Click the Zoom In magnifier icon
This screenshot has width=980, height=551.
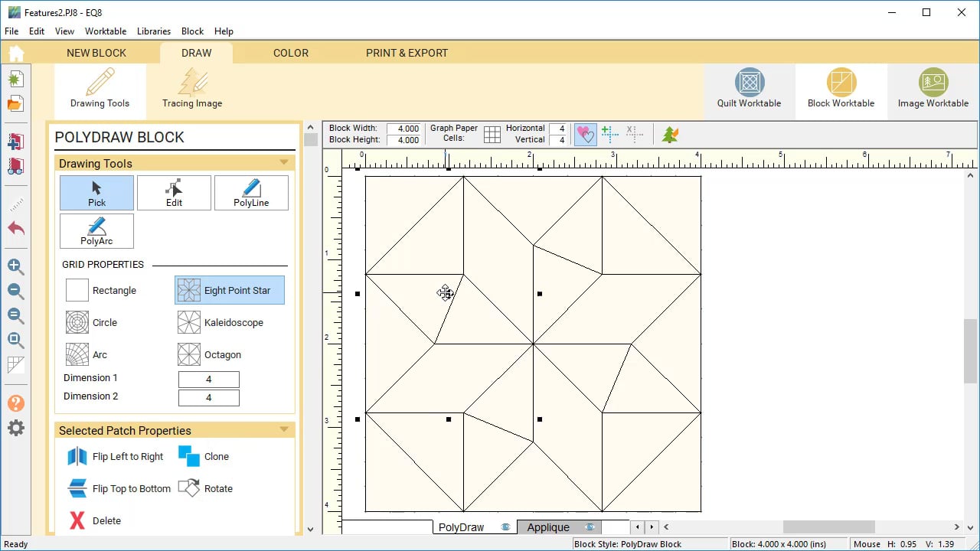pos(15,267)
